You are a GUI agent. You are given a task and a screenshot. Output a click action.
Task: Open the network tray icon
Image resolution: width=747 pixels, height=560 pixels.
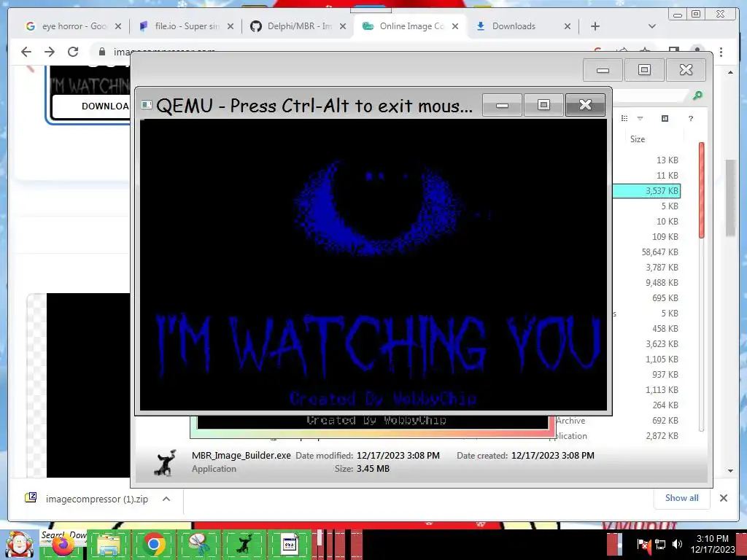(660, 544)
